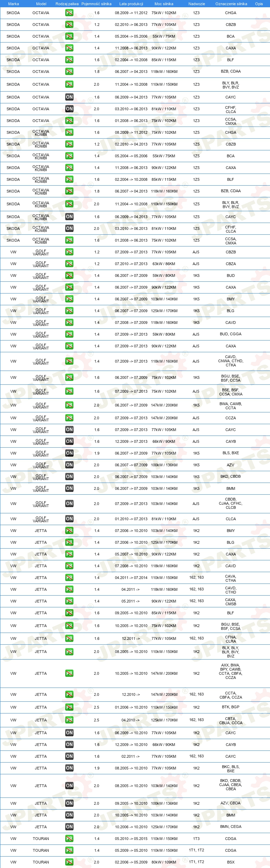
Task: Click the ON icon in Jetta BKC, BLS, BXE row
Action: point(69,768)
